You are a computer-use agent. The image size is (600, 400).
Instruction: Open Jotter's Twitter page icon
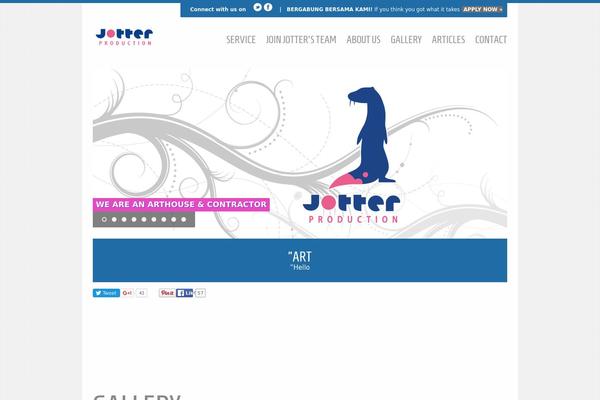coord(258,7)
